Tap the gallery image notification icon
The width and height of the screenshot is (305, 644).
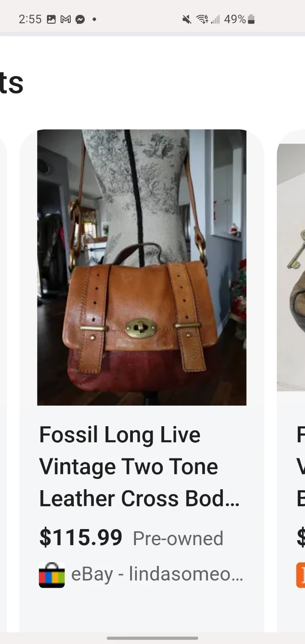pos(51,19)
